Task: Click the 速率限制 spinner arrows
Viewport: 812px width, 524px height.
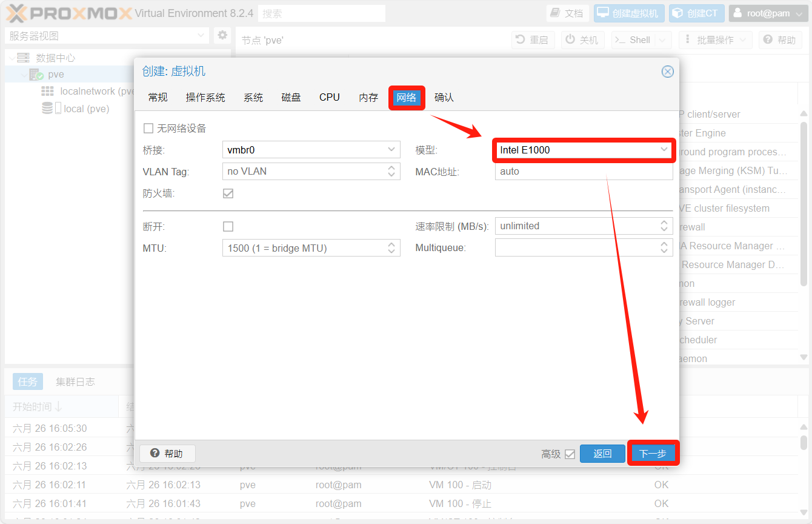Action: pyautogui.click(x=664, y=226)
